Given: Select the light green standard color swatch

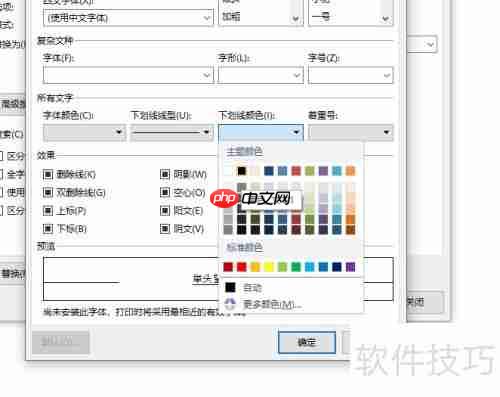Looking at the screenshot, I should (x=282, y=267).
